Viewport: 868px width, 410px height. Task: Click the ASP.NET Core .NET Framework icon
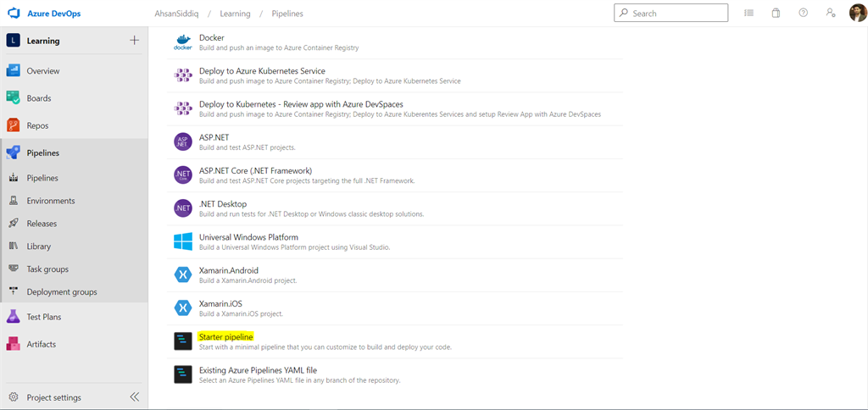[183, 175]
